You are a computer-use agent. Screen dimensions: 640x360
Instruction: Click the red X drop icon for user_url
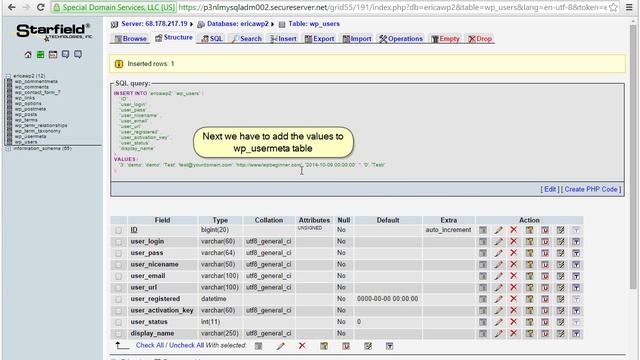coord(513,287)
